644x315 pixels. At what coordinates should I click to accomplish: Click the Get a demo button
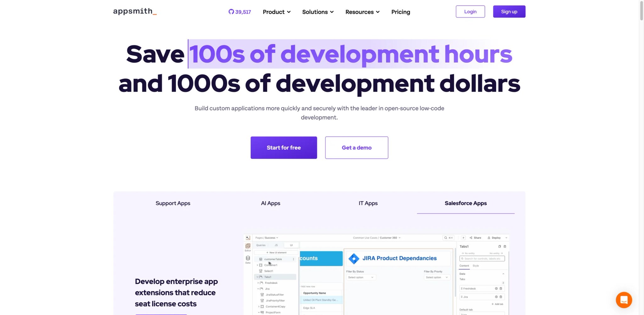tap(357, 148)
